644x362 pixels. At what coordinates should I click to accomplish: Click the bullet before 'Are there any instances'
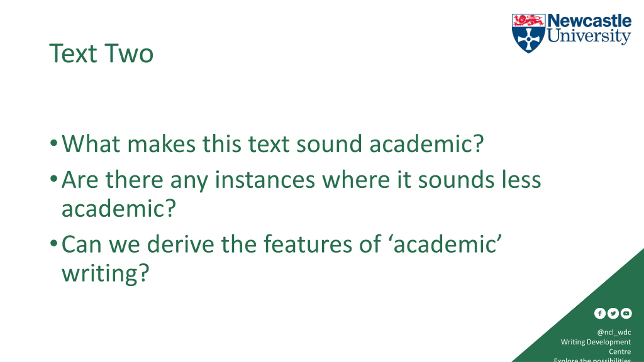tap(54, 179)
